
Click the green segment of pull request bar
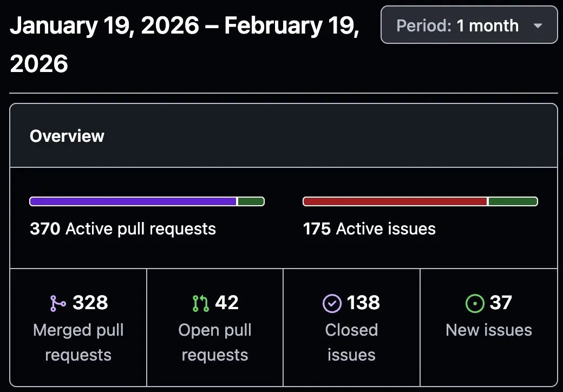(251, 201)
